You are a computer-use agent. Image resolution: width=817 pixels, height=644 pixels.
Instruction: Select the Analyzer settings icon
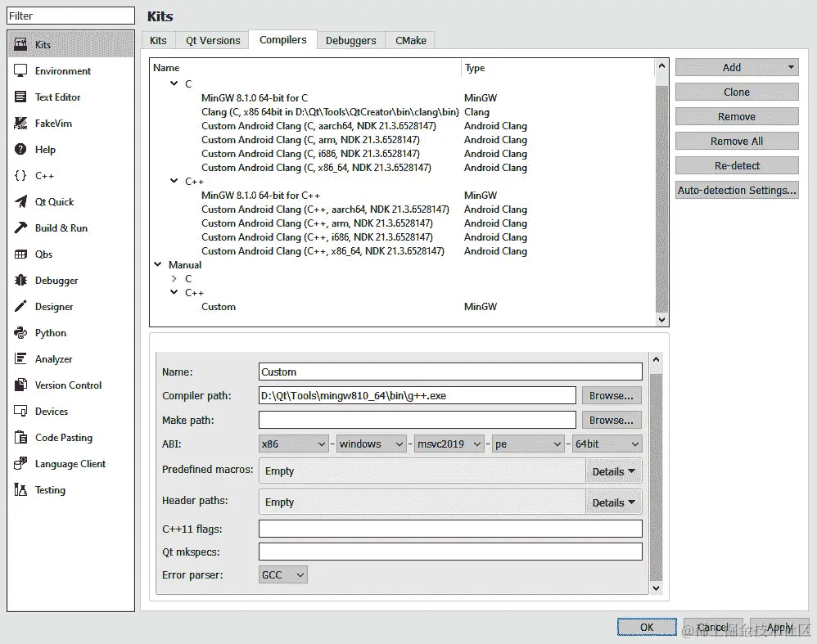tap(20, 359)
